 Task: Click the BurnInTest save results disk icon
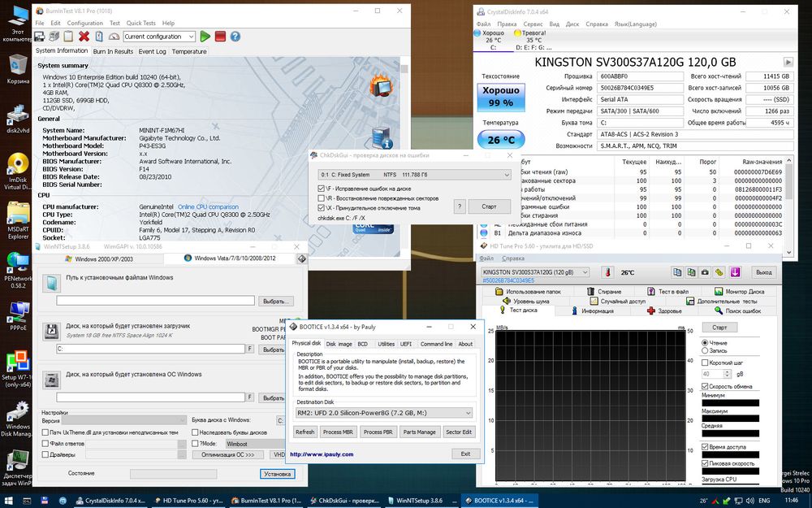[x=39, y=37]
